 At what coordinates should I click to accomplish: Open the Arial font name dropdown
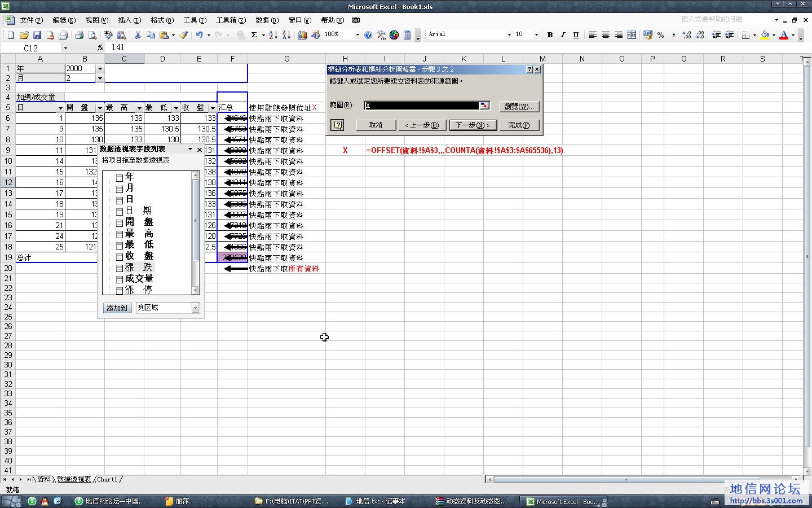tap(509, 34)
